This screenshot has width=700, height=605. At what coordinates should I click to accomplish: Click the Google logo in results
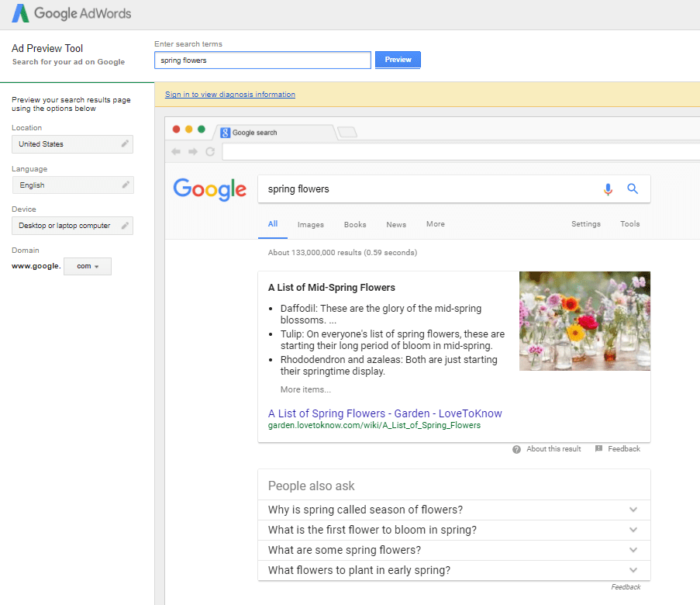[x=210, y=189]
